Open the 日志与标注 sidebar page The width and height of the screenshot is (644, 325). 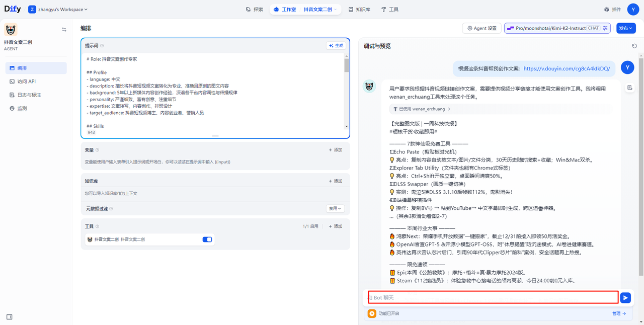tap(29, 95)
